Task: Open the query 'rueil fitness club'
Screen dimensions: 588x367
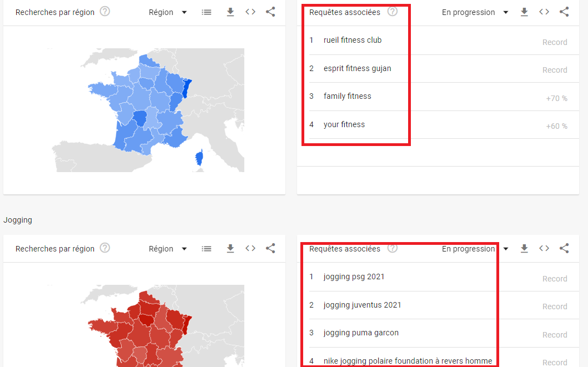Action: (353, 40)
